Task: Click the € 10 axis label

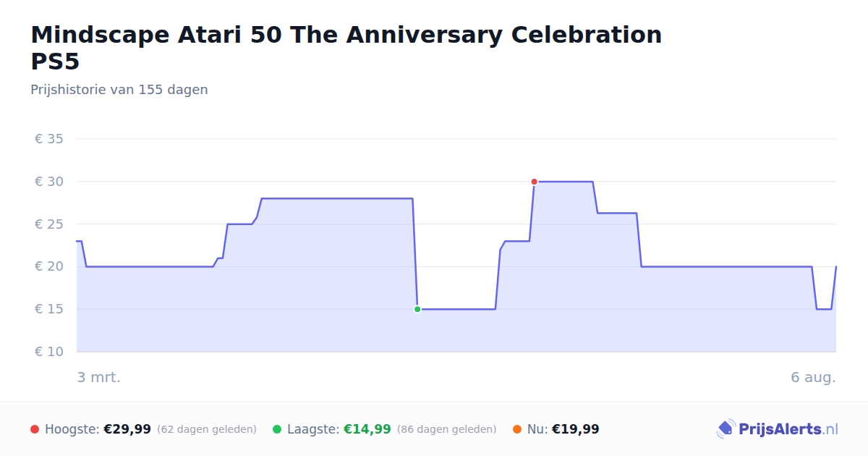Action: [x=49, y=352]
